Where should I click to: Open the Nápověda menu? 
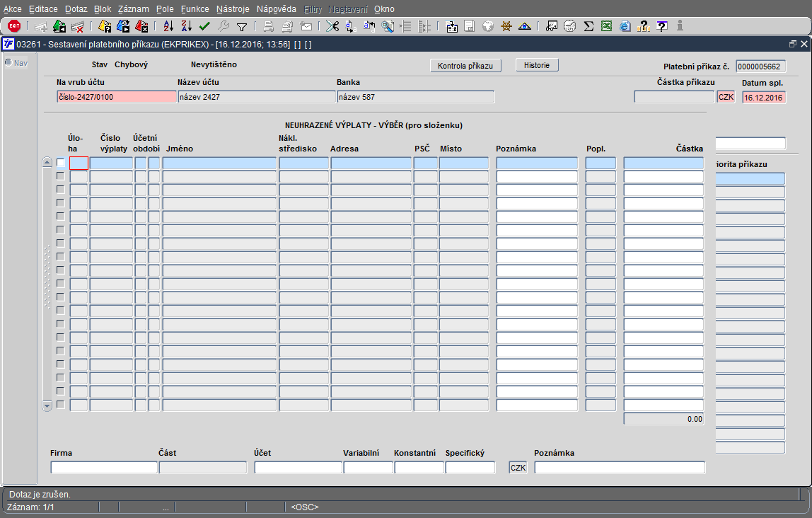point(277,8)
